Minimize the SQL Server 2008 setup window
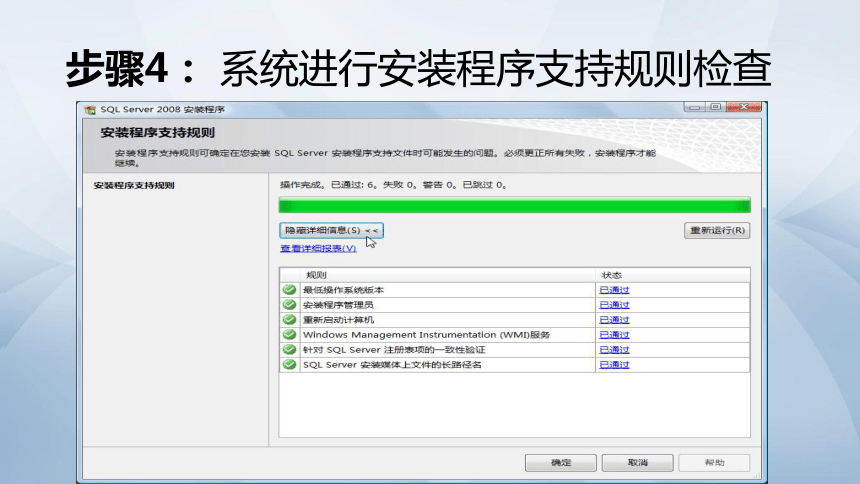This screenshot has height=484, width=860. tap(694, 107)
